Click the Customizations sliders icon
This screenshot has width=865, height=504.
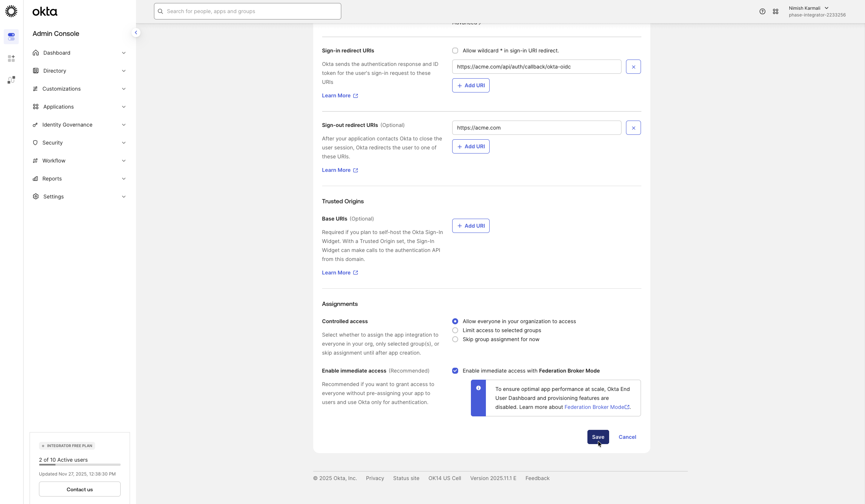pyautogui.click(x=35, y=89)
